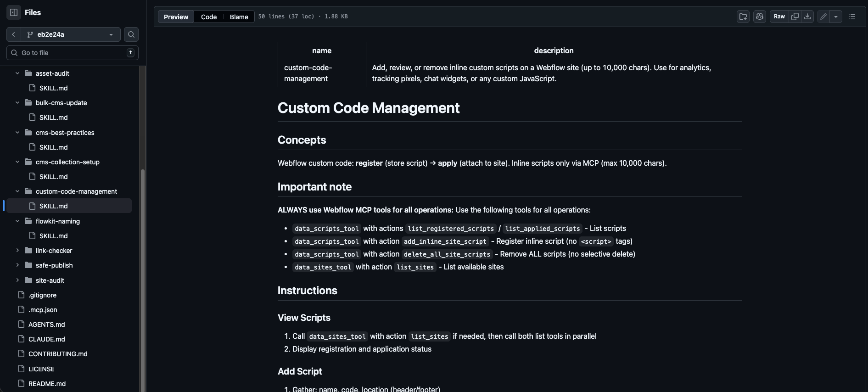
Task: Expand the site-audit folder
Action: pyautogui.click(x=17, y=280)
